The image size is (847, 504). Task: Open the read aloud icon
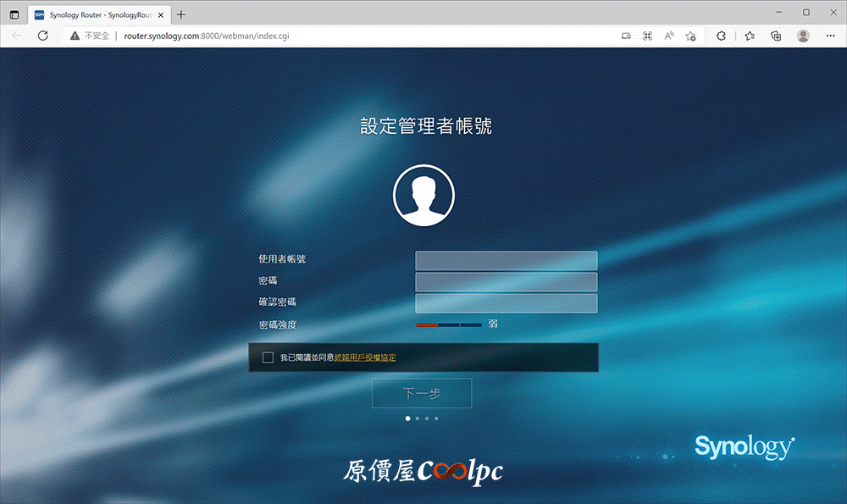pyautogui.click(x=669, y=36)
